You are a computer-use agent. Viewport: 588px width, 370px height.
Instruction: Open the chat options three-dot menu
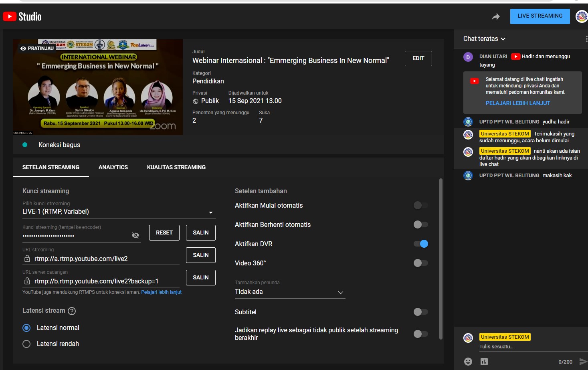(586, 39)
